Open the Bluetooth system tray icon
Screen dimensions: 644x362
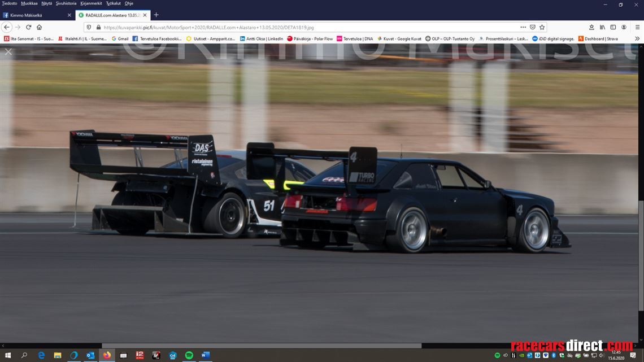point(554,356)
